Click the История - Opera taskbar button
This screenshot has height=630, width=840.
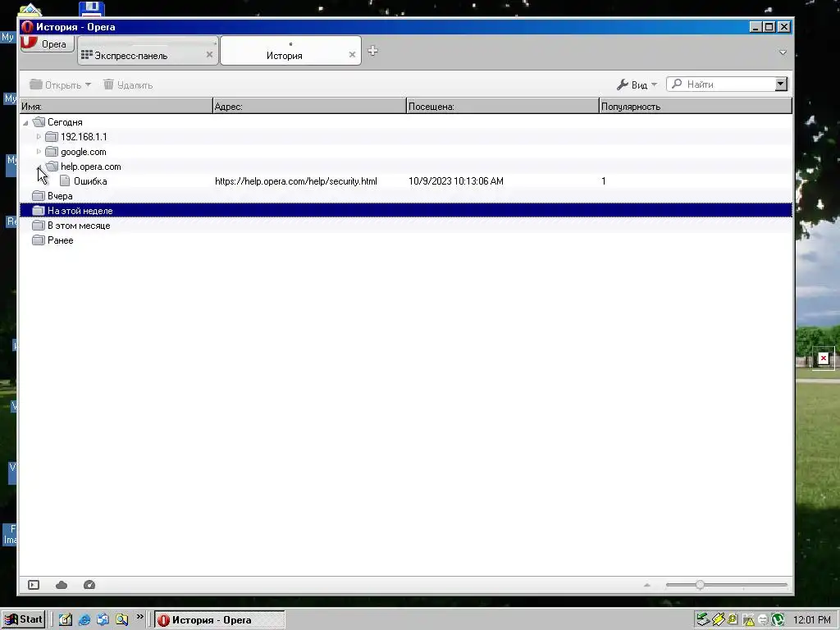pyautogui.click(x=220, y=620)
